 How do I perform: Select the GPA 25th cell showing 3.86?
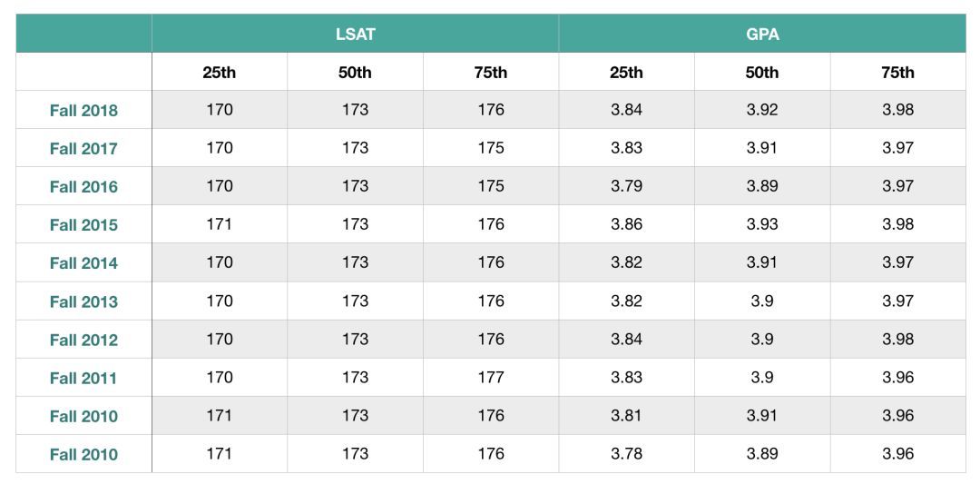(x=626, y=224)
